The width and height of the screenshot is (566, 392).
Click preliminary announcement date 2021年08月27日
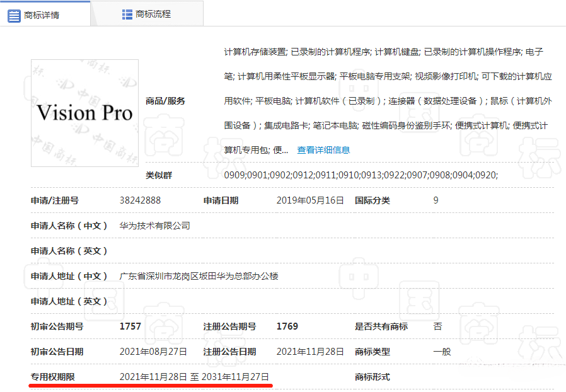tap(153, 352)
